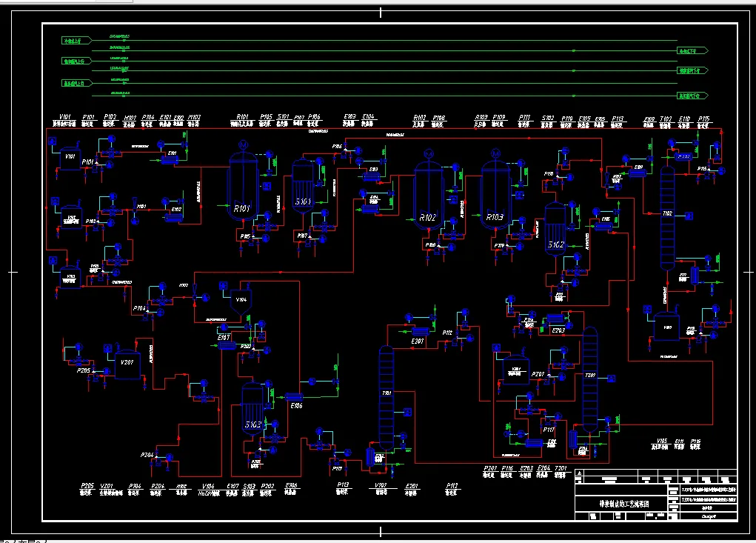Select "E104" in the top equipment legend
756x543 pixels.
[368, 117]
